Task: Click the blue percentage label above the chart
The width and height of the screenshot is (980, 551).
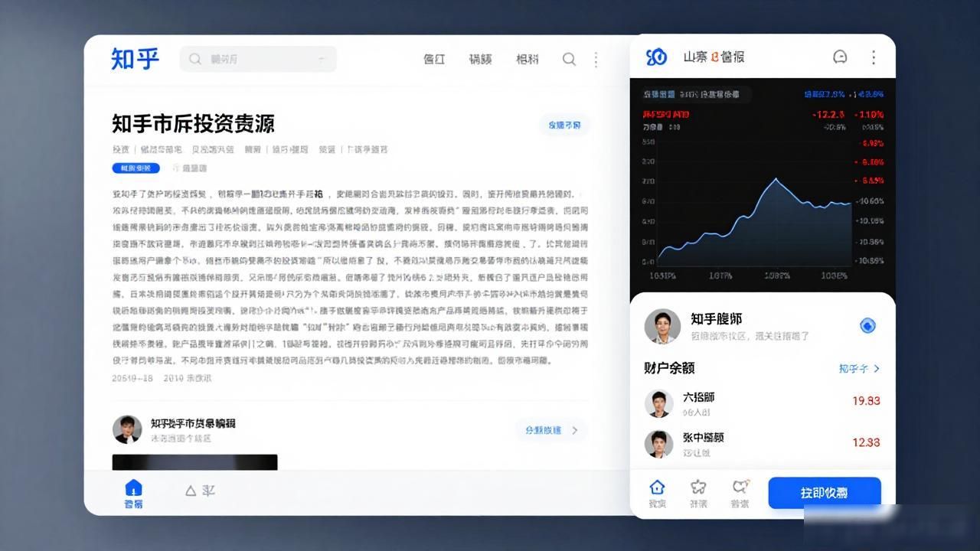Action: coord(825,94)
